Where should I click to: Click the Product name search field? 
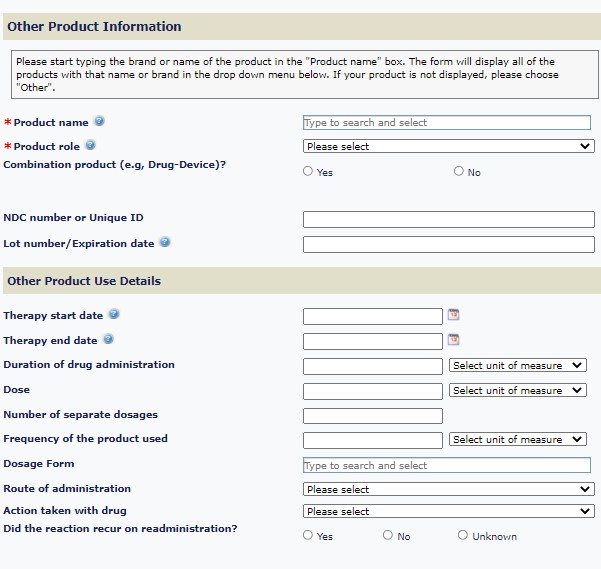446,122
